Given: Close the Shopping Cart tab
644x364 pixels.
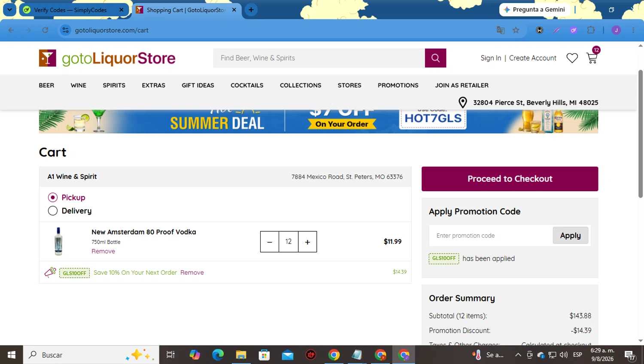Looking at the screenshot, I should coord(234,9).
